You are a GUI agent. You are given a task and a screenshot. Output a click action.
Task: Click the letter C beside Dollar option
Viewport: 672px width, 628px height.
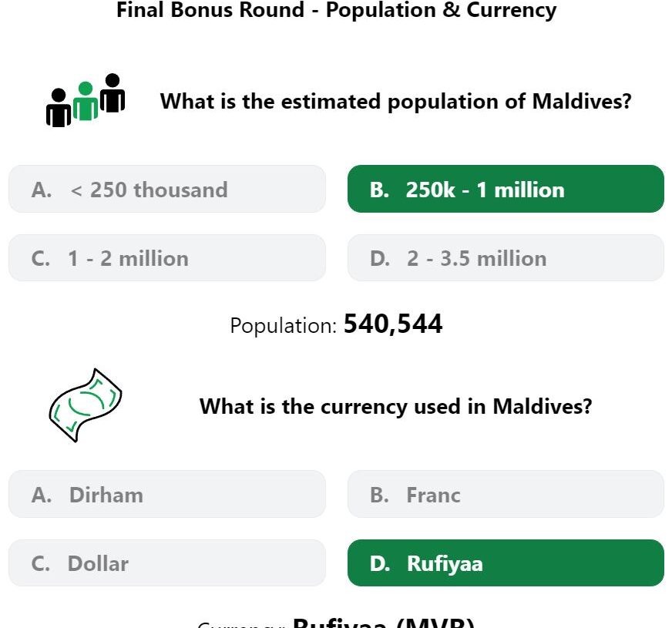(41, 564)
